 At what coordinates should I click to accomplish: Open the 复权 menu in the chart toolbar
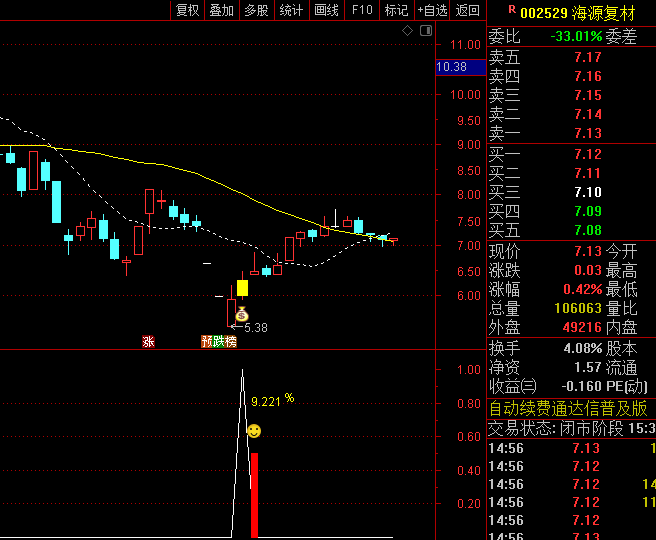coord(187,10)
